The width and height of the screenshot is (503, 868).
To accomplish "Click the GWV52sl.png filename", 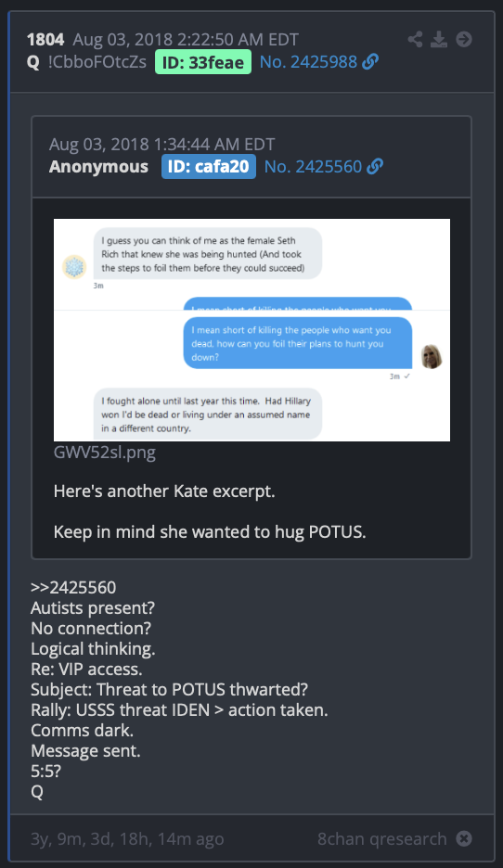I will click(105, 453).
